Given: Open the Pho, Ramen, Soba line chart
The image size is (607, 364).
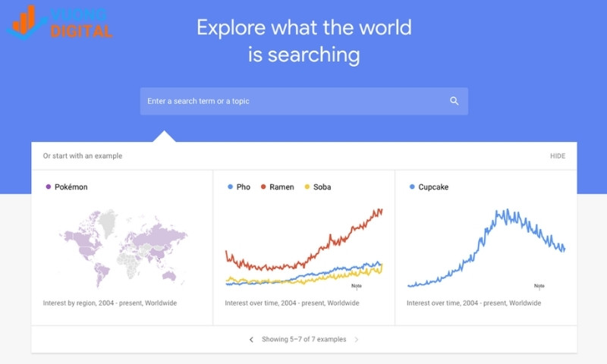Looking at the screenshot, I should pyautogui.click(x=303, y=250).
